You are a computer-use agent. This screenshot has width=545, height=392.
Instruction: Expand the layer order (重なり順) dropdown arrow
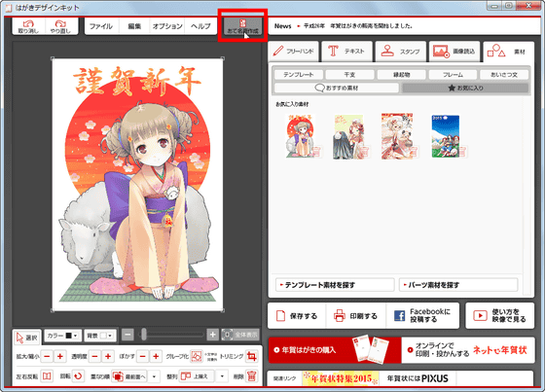click(x=154, y=376)
